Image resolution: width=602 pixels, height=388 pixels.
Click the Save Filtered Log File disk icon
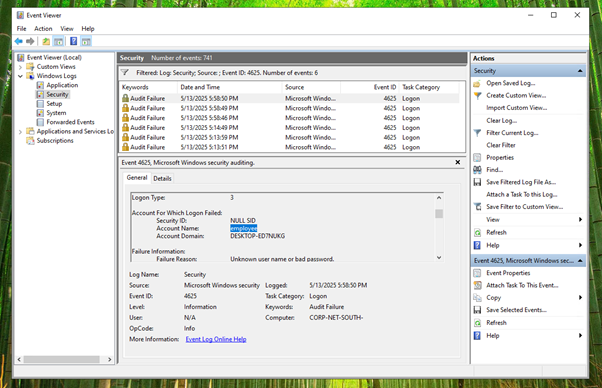[477, 182]
